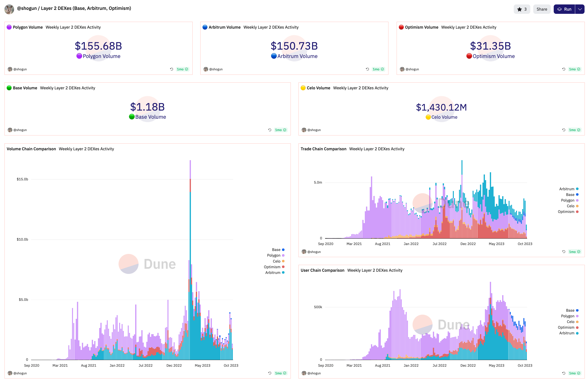This screenshot has width=588, height=382.
Task: Toggle Optimism series in User Chain legend
Action: point(566,327)
